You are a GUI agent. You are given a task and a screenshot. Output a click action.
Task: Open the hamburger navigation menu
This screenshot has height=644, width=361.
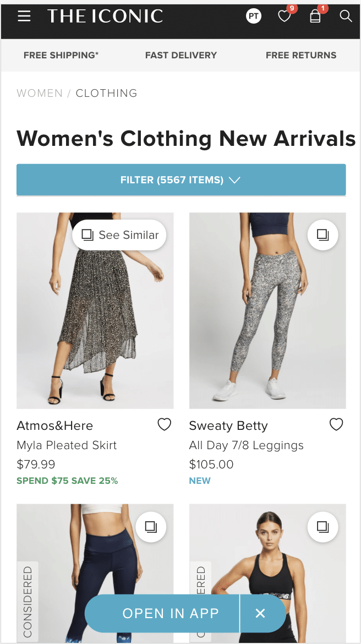24,17
